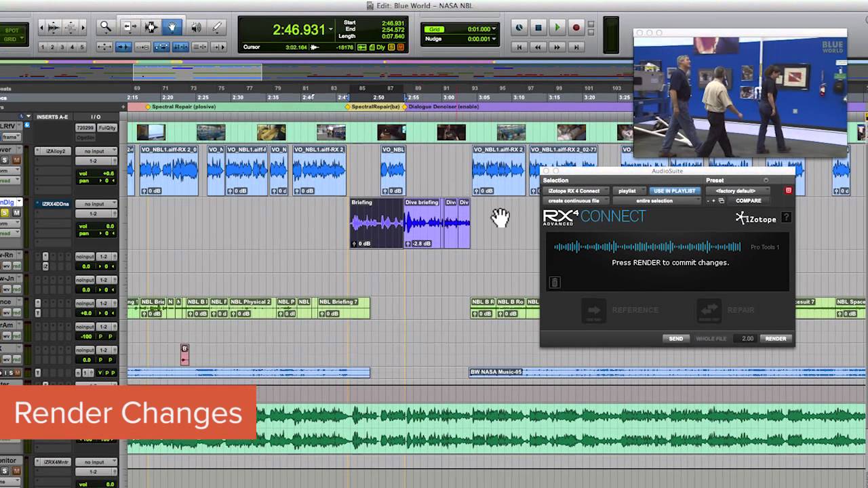Click the Go to End transport button
Screen dimensions: 868x488
pos(576,47)
